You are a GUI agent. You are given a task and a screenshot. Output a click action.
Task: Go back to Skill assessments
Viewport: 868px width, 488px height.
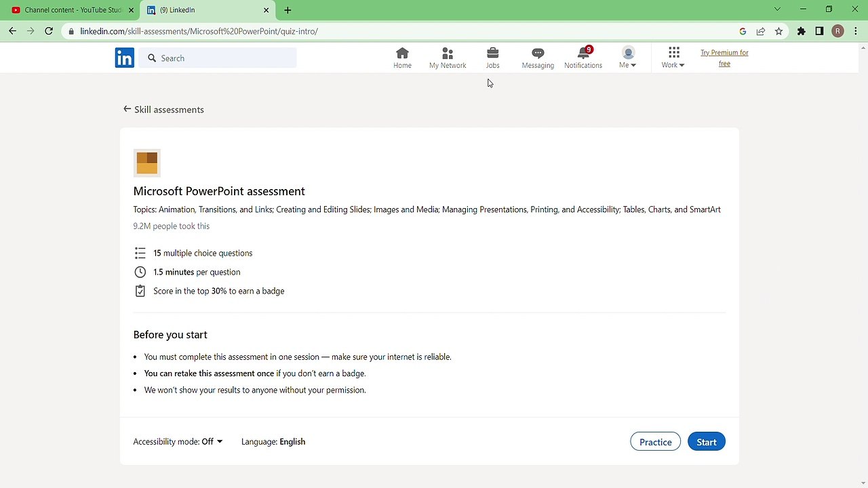pyautogui.click(x=163, y=110)
